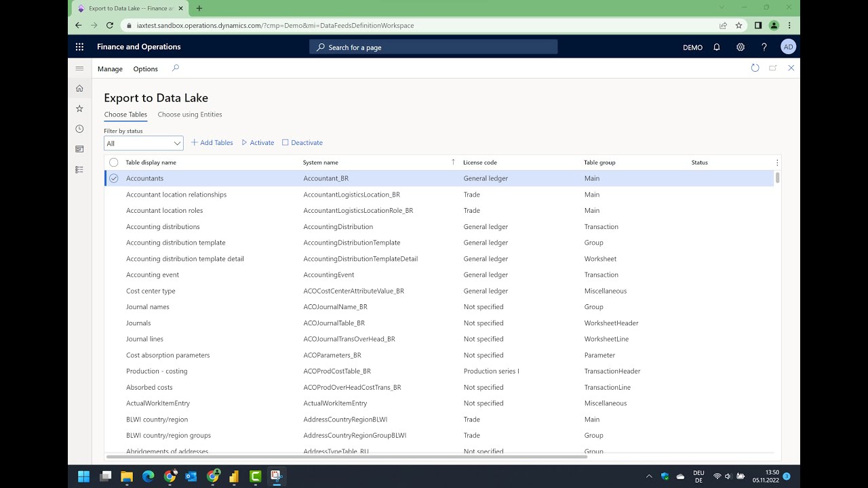Show hidden system tray icons chevron
The image size is (868, 488).
[649, 476]
